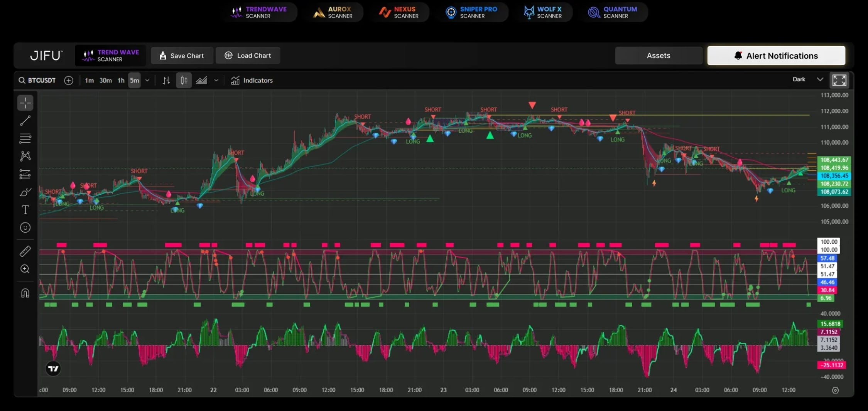The width and height of the screenshot is (868, 411).
Task: Switch to candlestick chart style
Action: [184, 80]
